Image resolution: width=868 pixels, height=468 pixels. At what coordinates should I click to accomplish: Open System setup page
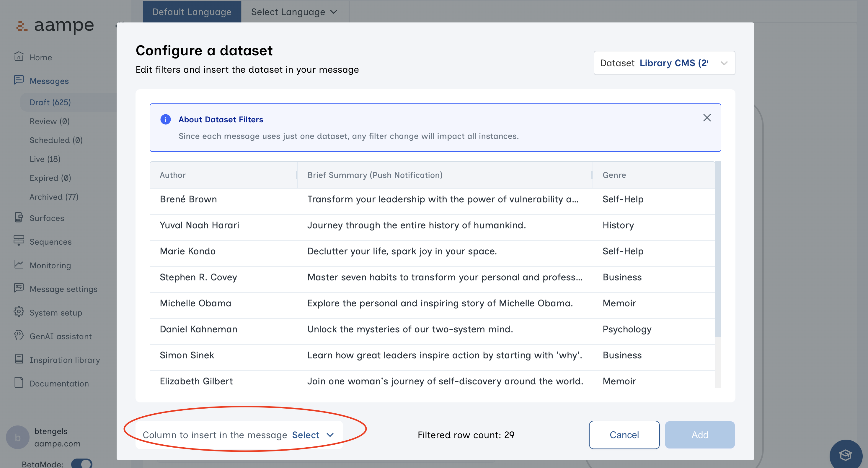coord(56,313)
